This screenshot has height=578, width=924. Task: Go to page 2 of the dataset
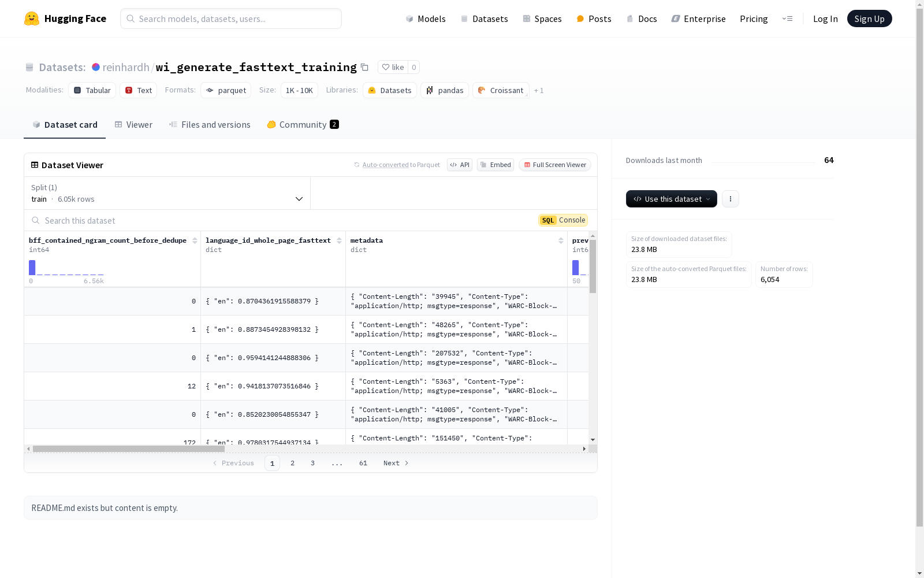292,463
